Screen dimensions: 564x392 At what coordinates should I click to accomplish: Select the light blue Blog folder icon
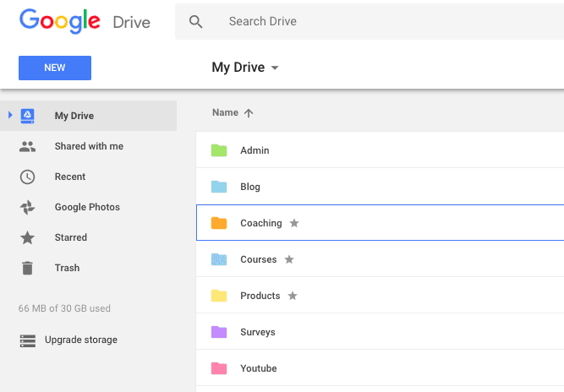219,188
